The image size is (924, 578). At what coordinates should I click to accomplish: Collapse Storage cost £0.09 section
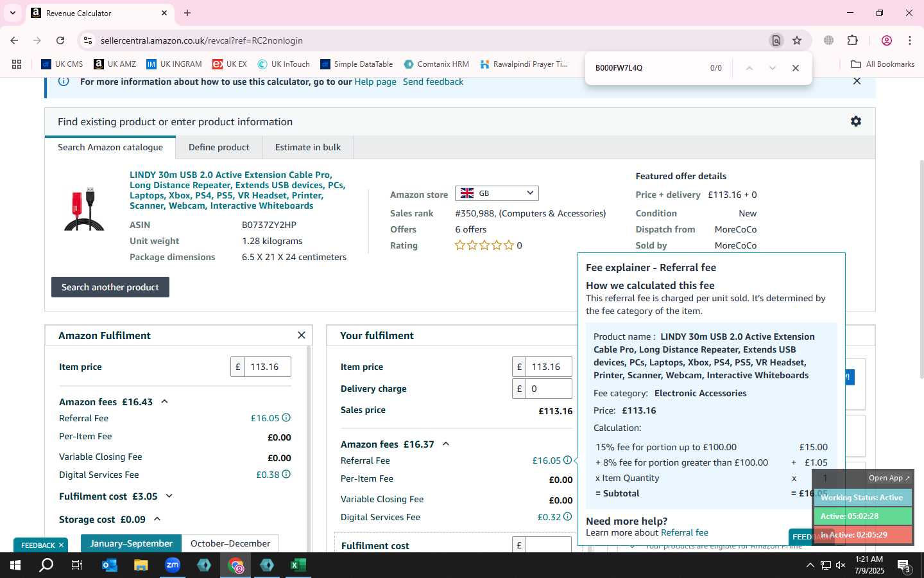coord(157,519)
